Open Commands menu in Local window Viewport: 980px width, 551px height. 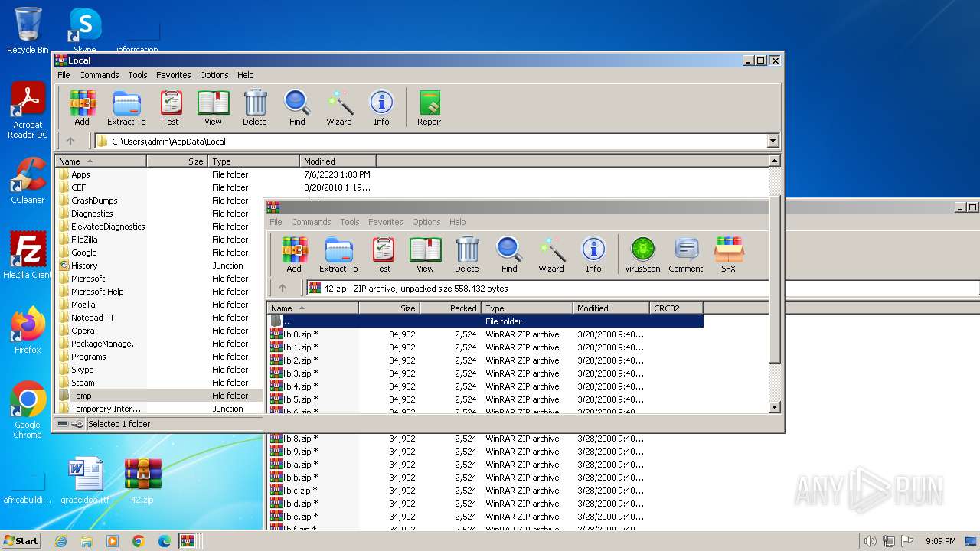pyautogui.click(x=99, y=75)
